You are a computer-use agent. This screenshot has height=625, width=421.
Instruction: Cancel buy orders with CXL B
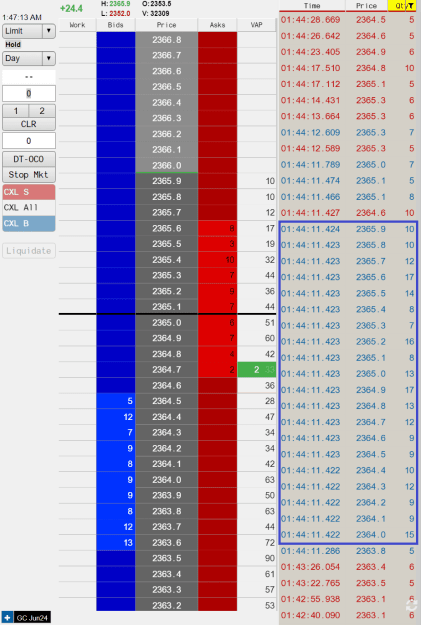[x=29, y=223]
